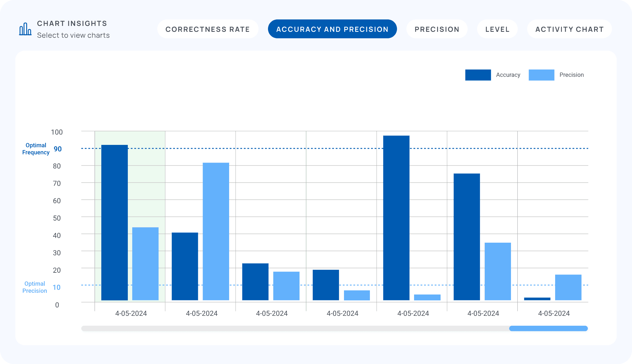632x364 pixels.
Task: Click the light blue 10 axis value
Action: [x=57, y=287]
